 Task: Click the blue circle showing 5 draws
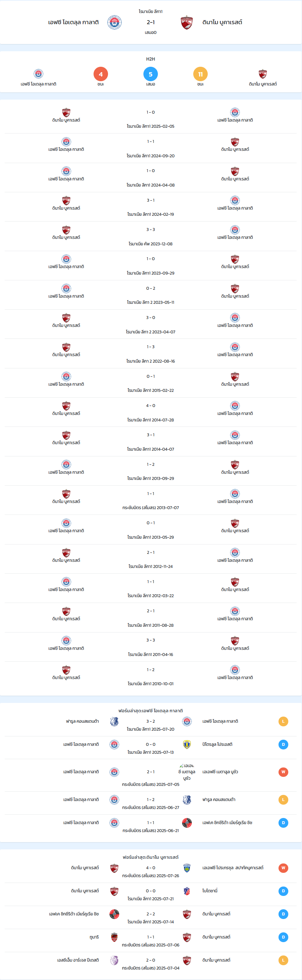tap(150, 74)
